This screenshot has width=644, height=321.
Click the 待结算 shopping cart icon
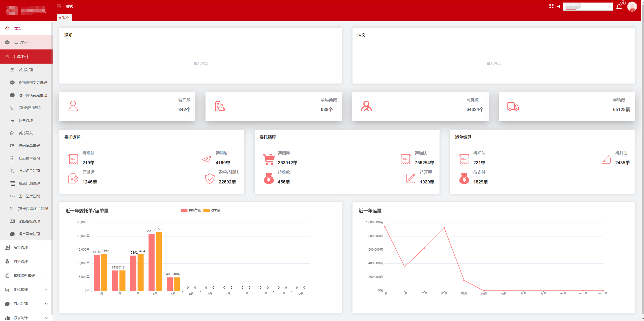click(x=269, y=159)
